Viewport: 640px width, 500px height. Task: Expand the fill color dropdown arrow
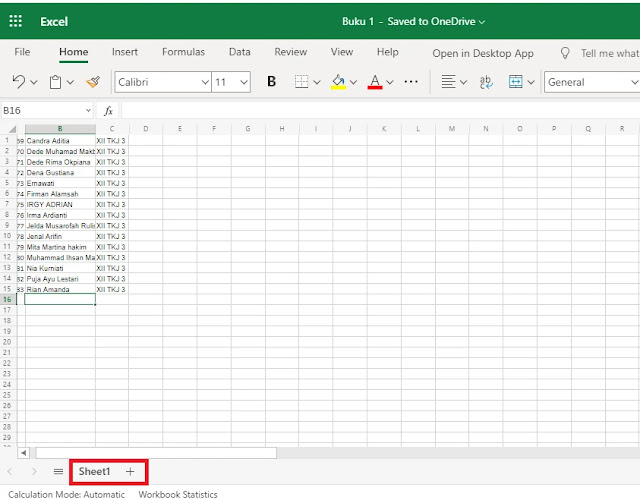pos(353,82)
